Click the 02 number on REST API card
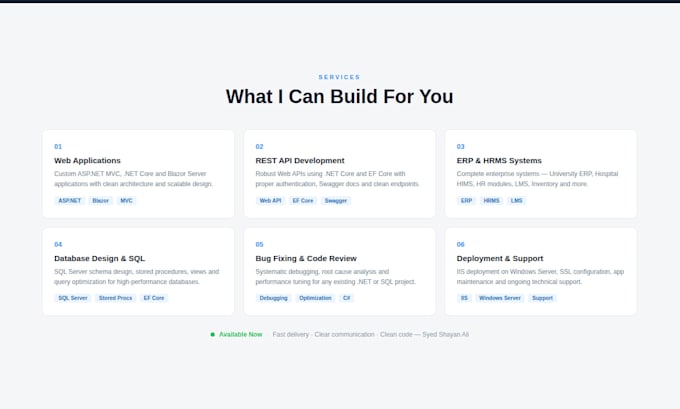This screenshot has height=409, width=680. click(259, 147)
